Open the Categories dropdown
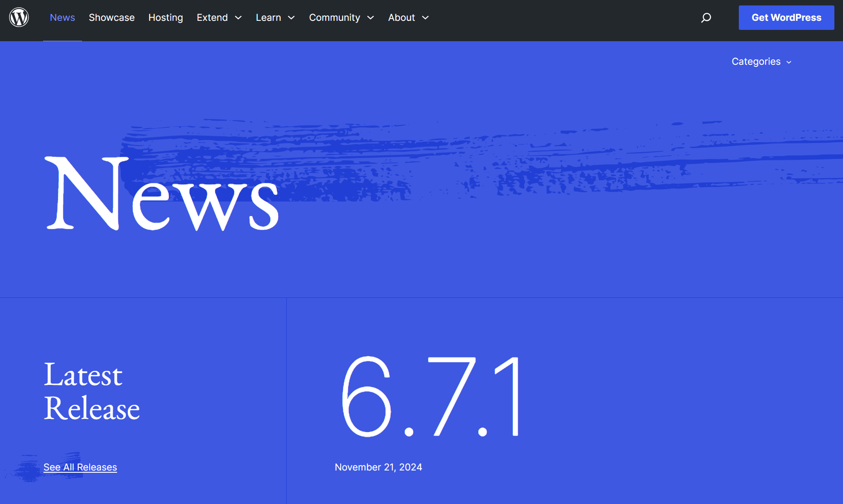The width and height of the screenshot is (843, 504). coord(761,62)
